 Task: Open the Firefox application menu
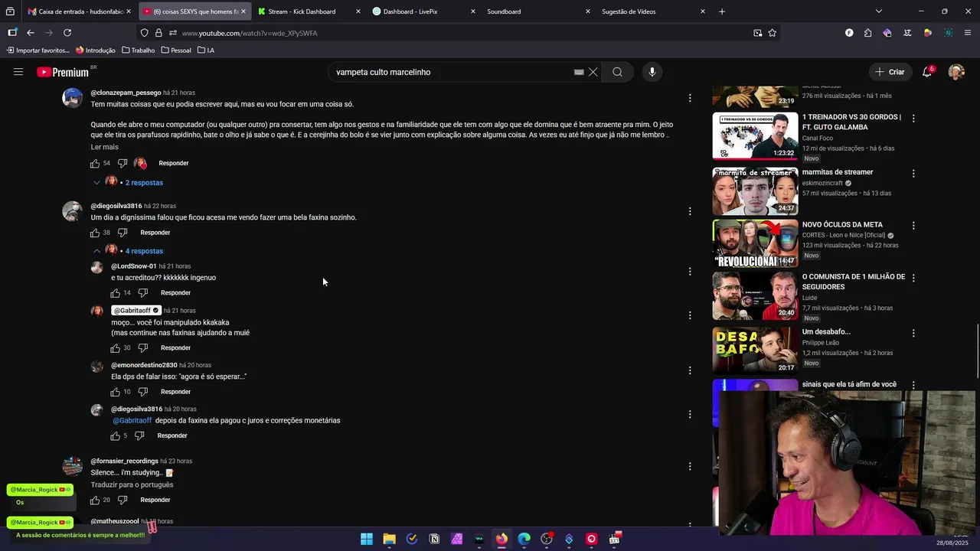pos(968,33)
